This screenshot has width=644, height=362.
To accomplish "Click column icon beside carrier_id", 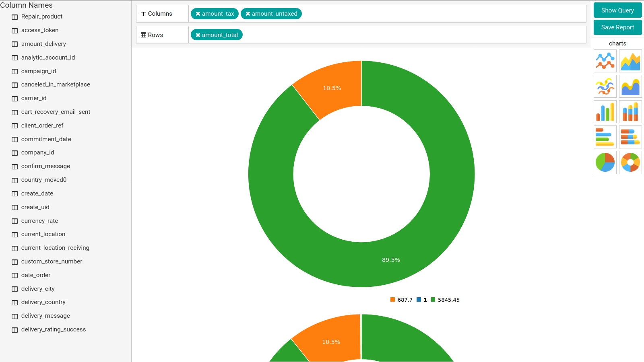I will (x=15, y=99).
